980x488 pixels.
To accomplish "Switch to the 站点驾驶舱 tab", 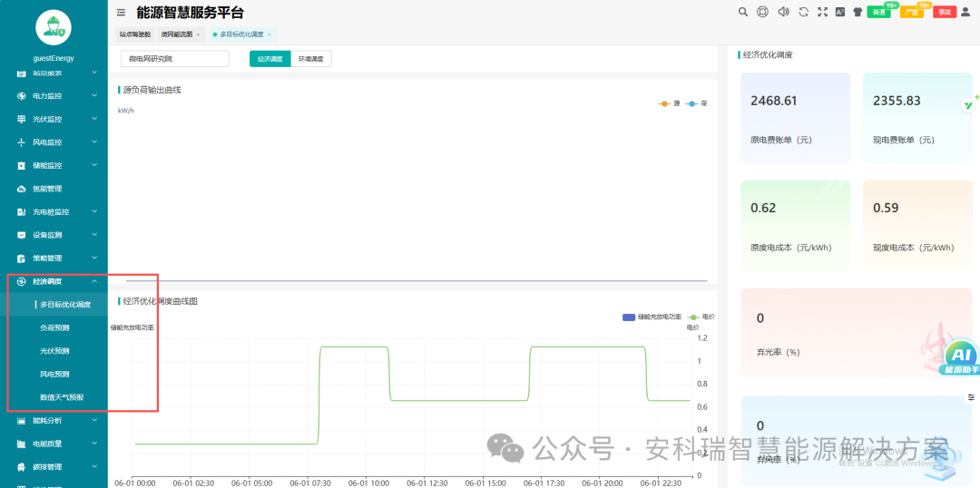I will tap(135, 34).
